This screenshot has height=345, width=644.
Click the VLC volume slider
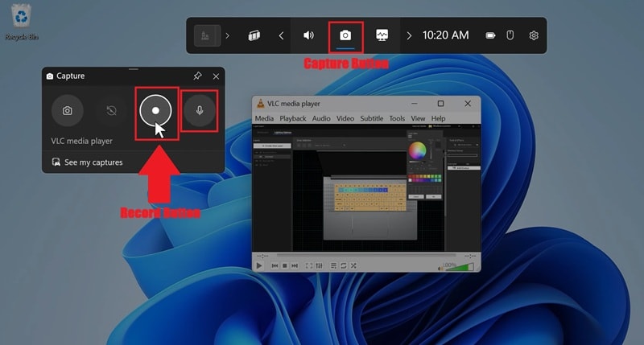click(461, 267)
